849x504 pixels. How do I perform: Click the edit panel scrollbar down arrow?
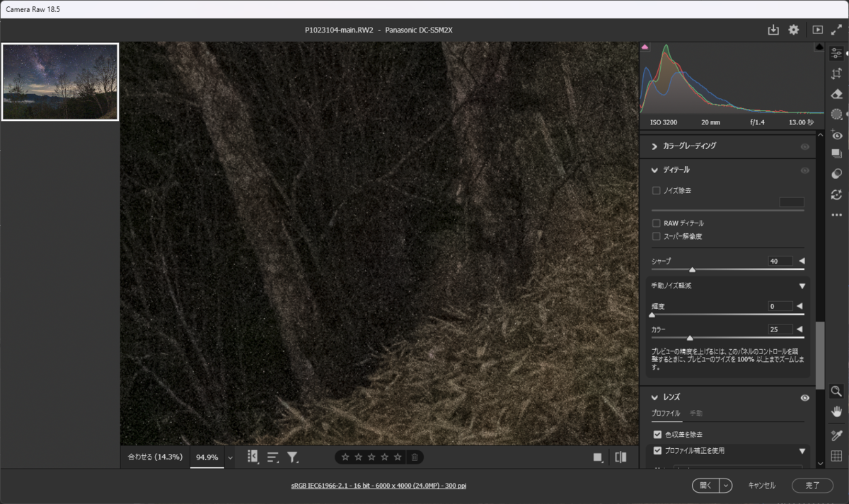(x=820, y=464)
